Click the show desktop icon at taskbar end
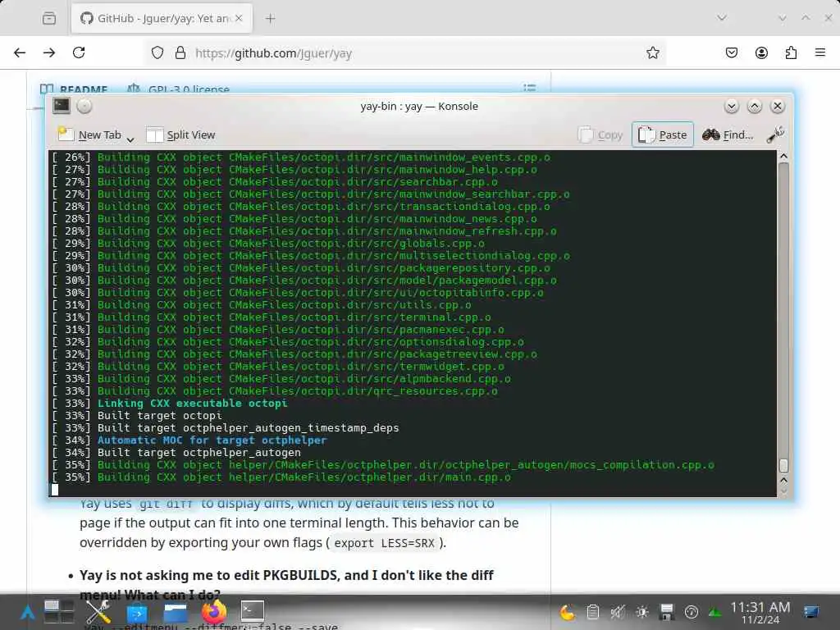 pos(811,612)
